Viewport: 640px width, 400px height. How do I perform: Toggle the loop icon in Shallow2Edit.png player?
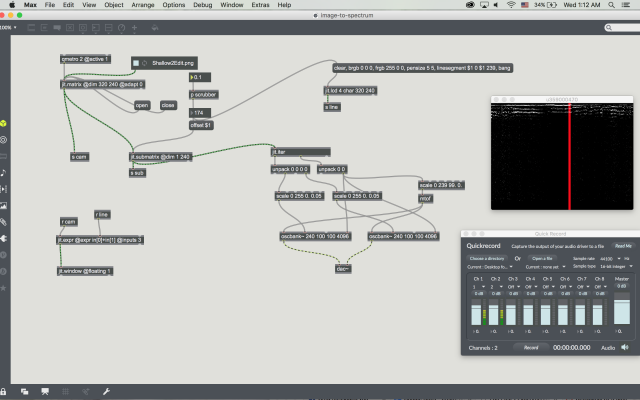pyautogui.click(x=144, y=63)
